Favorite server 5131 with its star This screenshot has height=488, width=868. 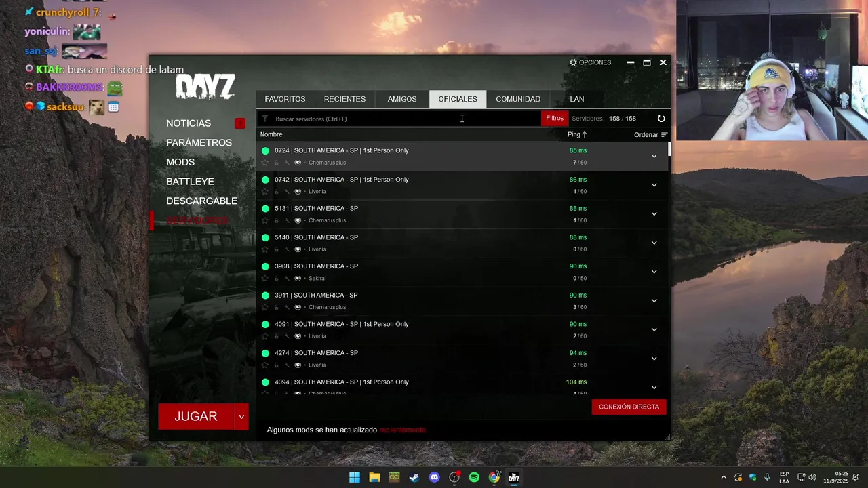point(265,220)
